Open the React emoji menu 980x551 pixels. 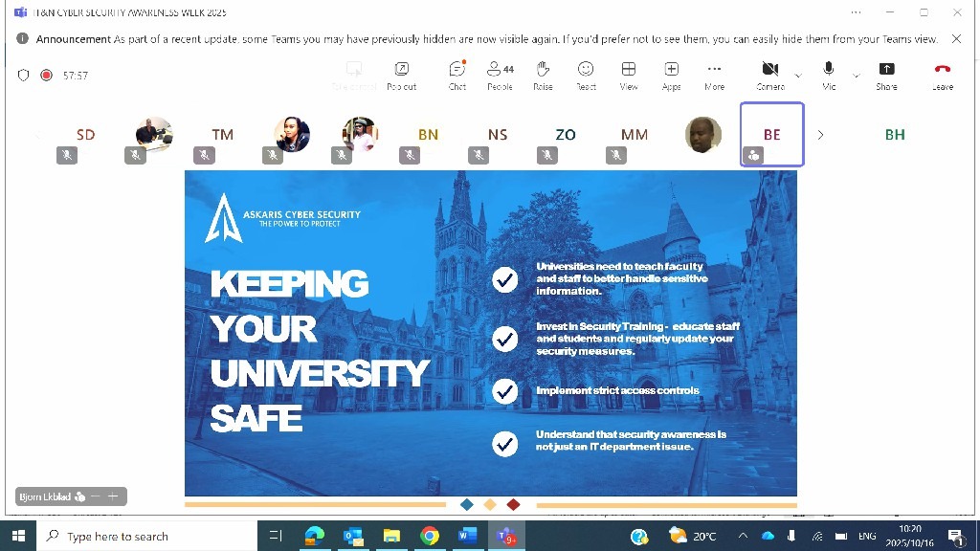pyautogui.click(x=586, y=75)
